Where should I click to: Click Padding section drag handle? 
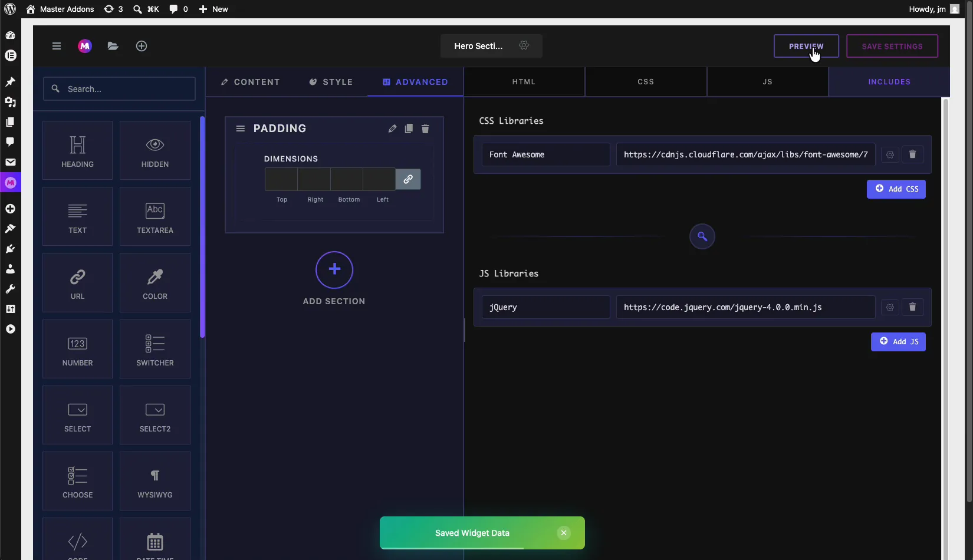(x=241, y=129)
